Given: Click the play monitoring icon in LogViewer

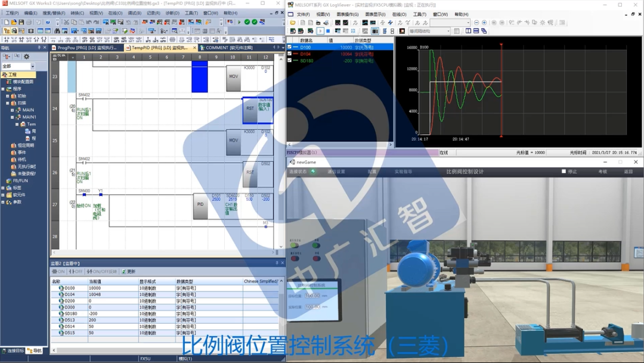Looking at the screenshot, I should tap(320, 31).
